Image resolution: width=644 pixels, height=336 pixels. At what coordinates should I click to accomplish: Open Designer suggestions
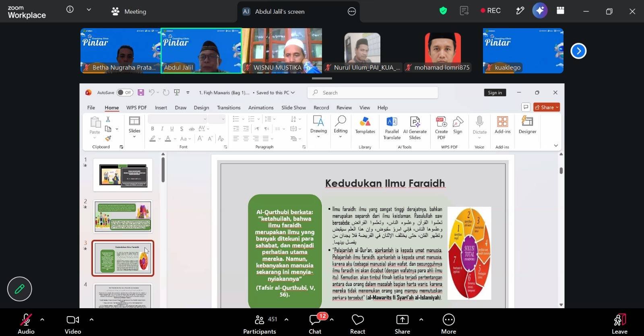(x=527, y=125)
